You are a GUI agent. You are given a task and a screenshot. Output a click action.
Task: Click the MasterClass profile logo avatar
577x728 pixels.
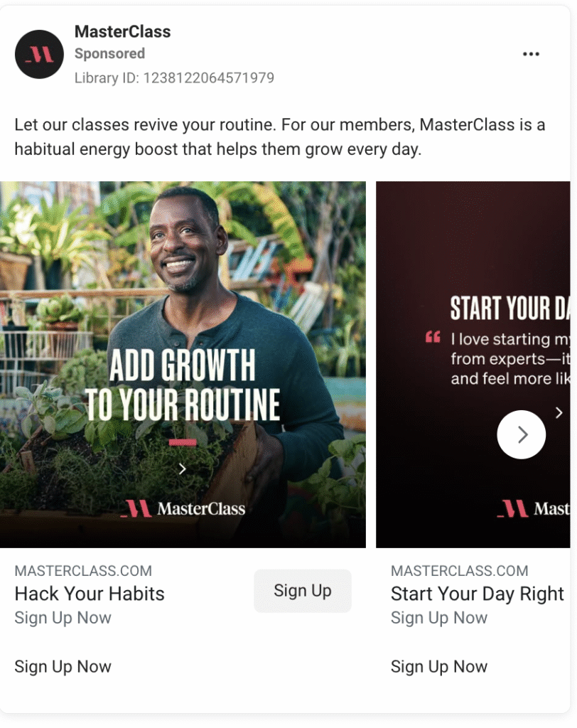coord(39,54)
